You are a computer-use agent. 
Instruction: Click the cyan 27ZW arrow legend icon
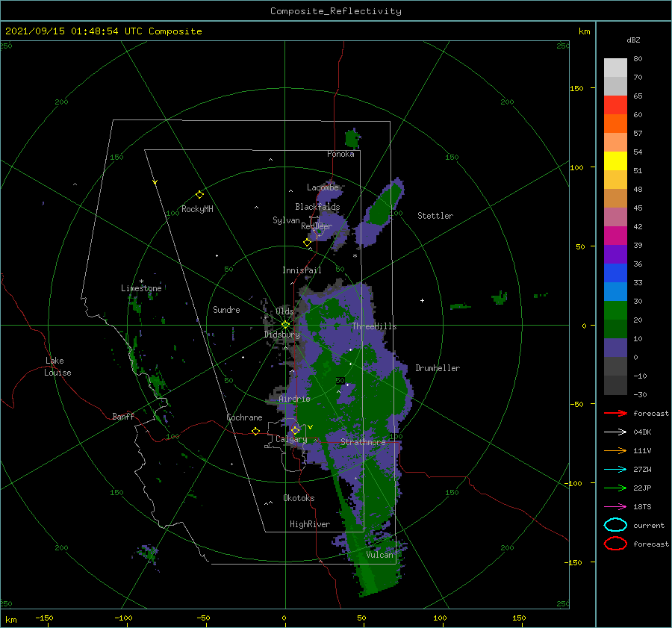click(x=615, y=470)
